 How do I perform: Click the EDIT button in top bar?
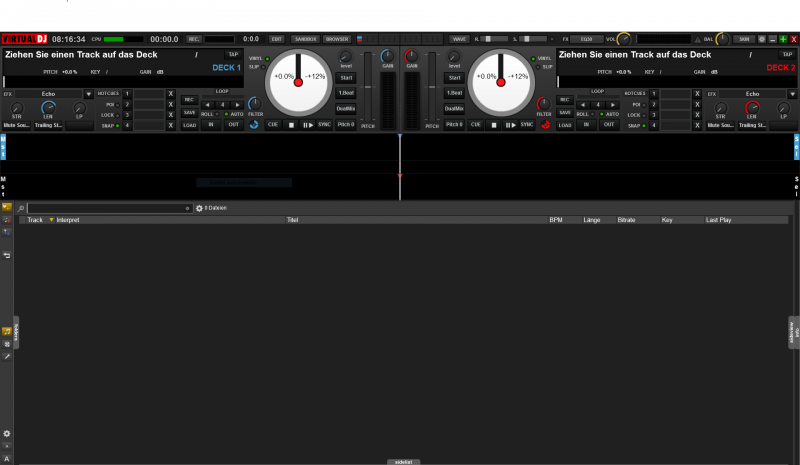[277, 39]
